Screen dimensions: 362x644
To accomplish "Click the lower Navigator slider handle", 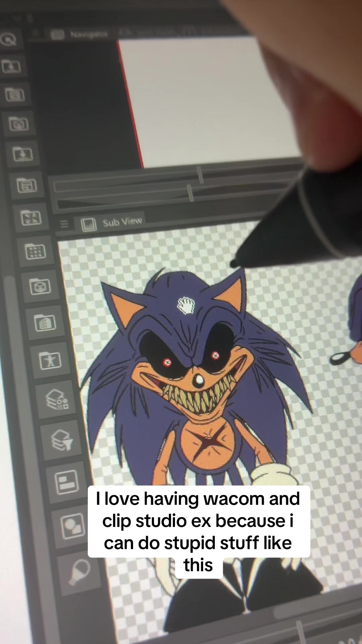I will (x=190, y=193).
